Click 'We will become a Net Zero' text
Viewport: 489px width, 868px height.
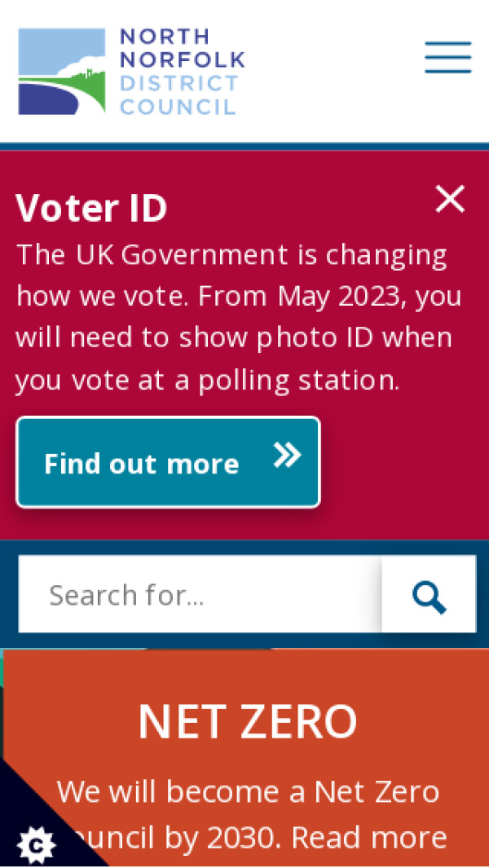(248, 791)
